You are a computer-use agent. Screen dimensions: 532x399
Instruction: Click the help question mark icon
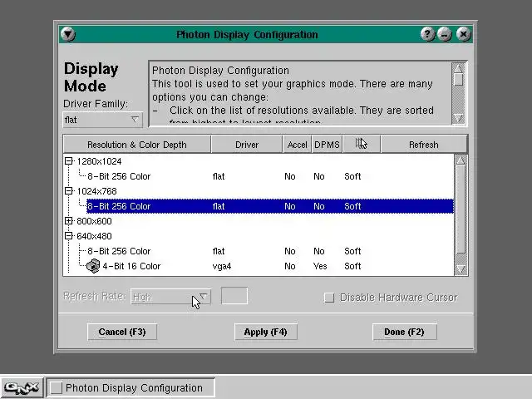(x=427, y=34)
